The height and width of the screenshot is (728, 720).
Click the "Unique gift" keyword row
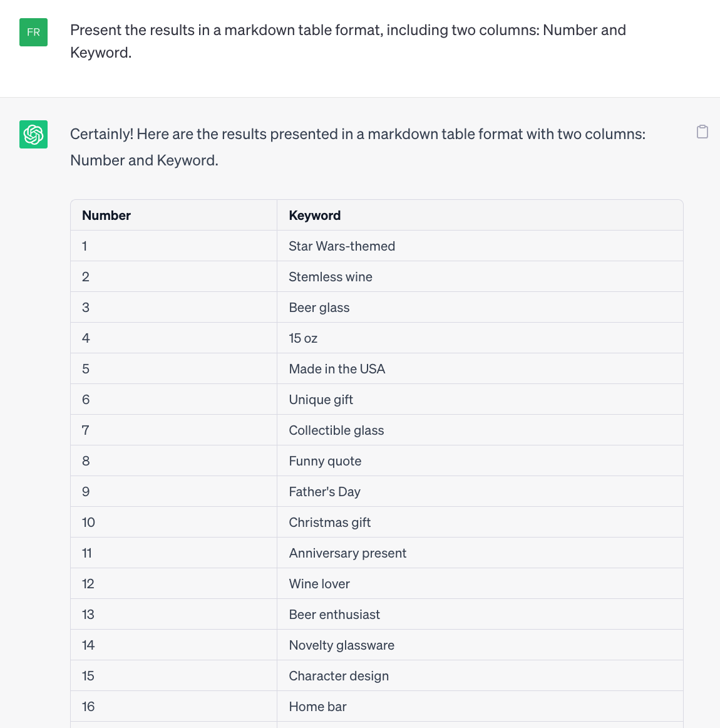click(321, 400)
